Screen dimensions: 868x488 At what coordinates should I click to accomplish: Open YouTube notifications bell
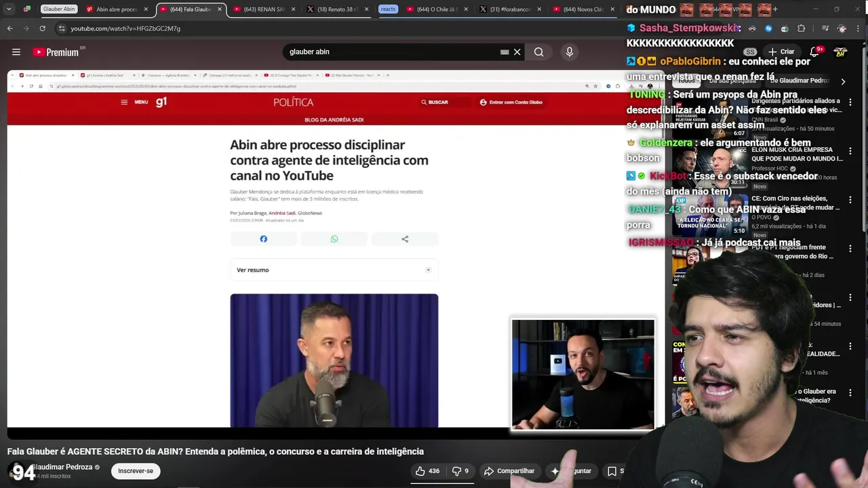click(815, 52)
